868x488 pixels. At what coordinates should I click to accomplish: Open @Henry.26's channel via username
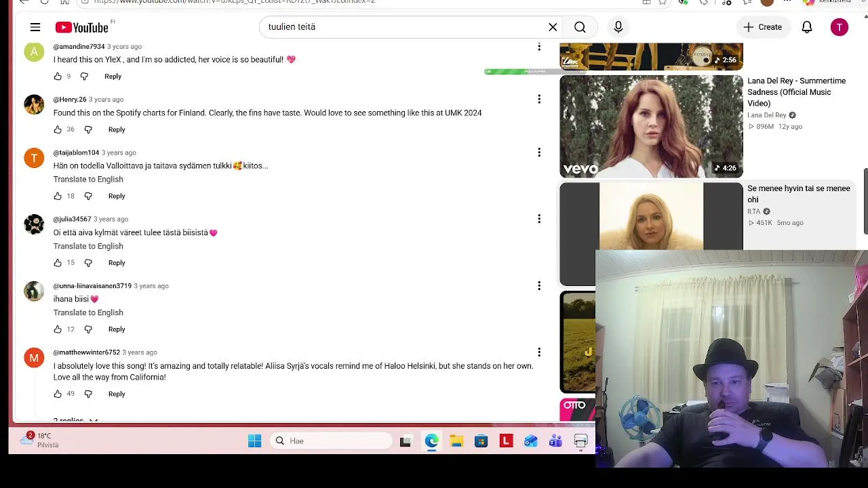click(x=70, y=100)
